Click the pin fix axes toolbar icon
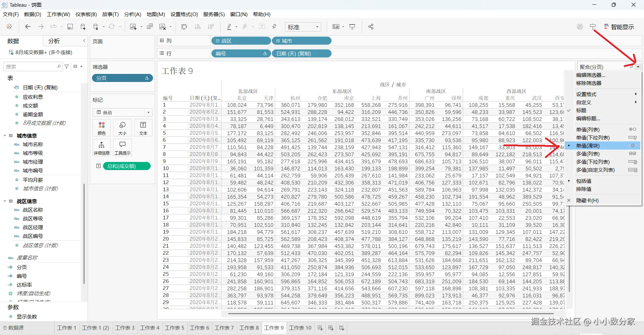This screenshot has width=644, height=335. (274, 27)
